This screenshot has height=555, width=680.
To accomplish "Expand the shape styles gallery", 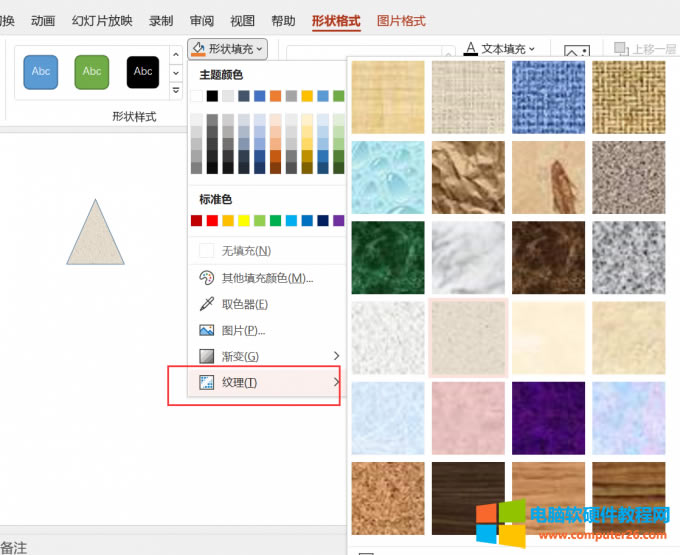I will click(176, 91).
